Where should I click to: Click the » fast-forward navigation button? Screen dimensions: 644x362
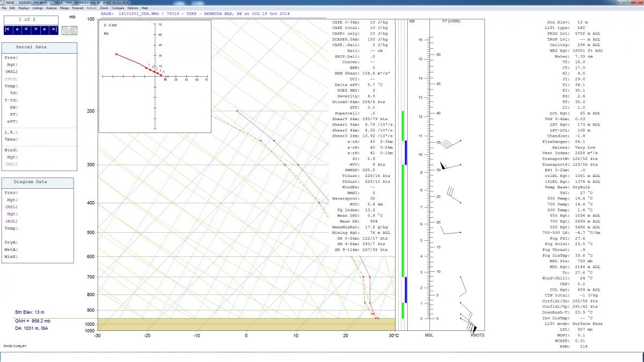click(x=45, y=29)
